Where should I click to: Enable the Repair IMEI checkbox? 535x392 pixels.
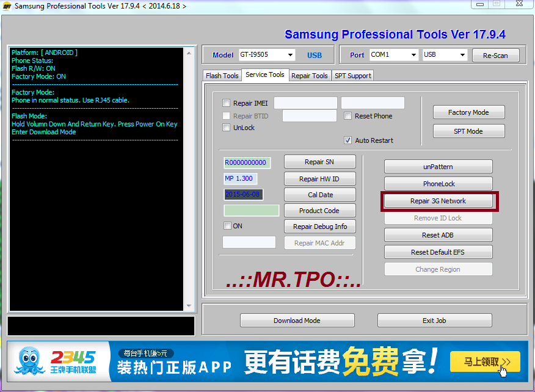[x=226, y=103]
